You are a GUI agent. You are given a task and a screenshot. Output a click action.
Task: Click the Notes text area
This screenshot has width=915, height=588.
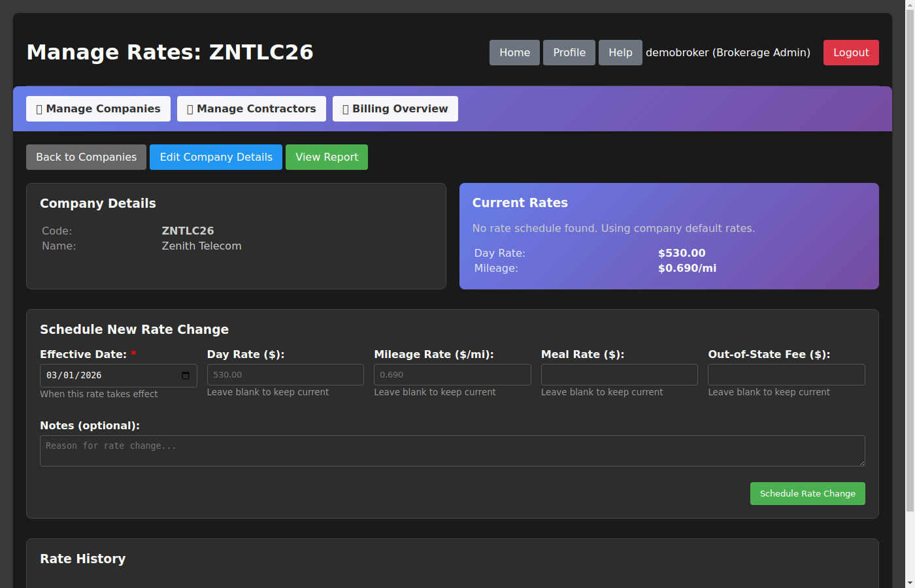(452, 451)
